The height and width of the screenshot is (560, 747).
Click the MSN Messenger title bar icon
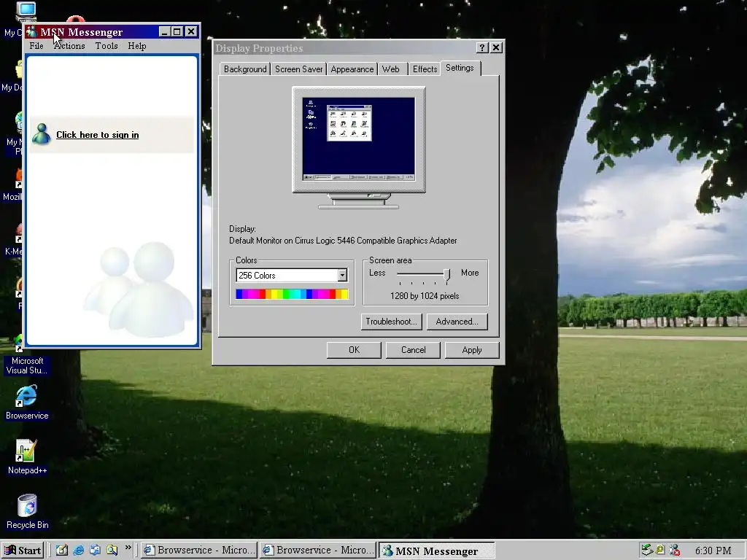click(32, 32)
